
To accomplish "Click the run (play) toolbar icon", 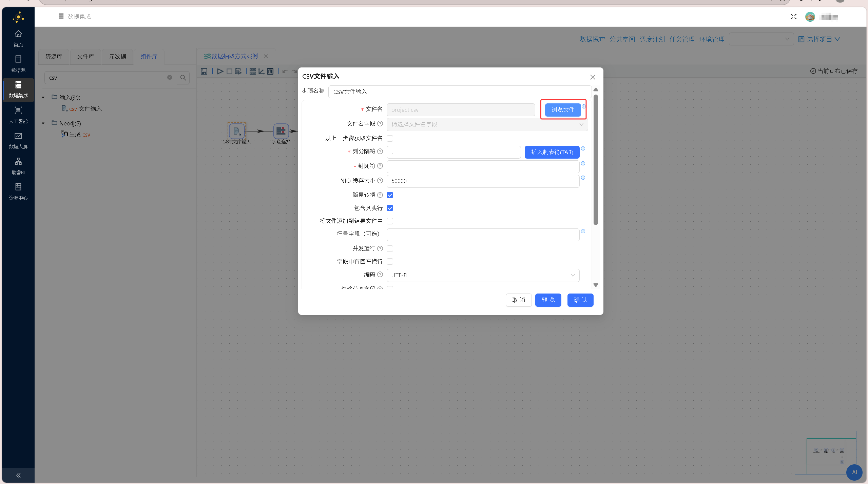I will coord(220,71).
